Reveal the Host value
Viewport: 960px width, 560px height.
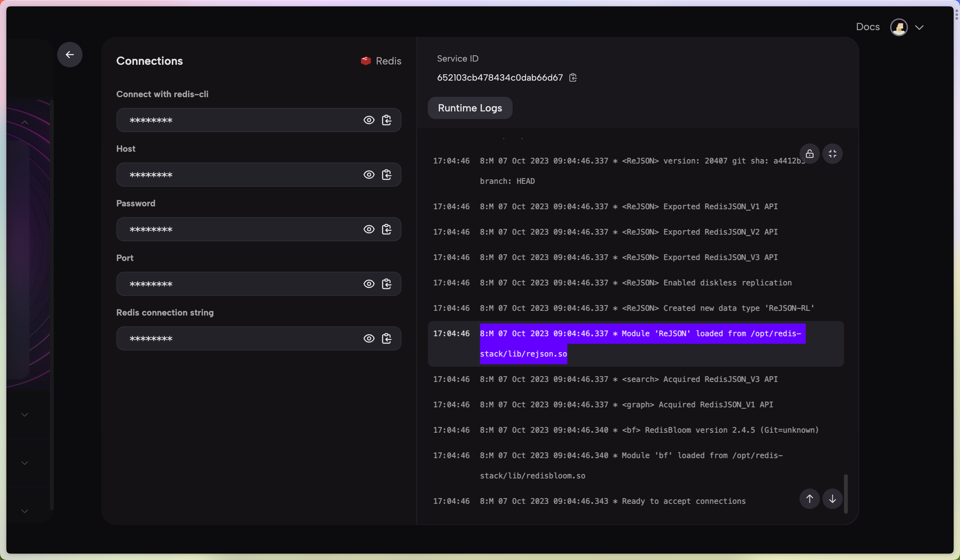[369, 175]
